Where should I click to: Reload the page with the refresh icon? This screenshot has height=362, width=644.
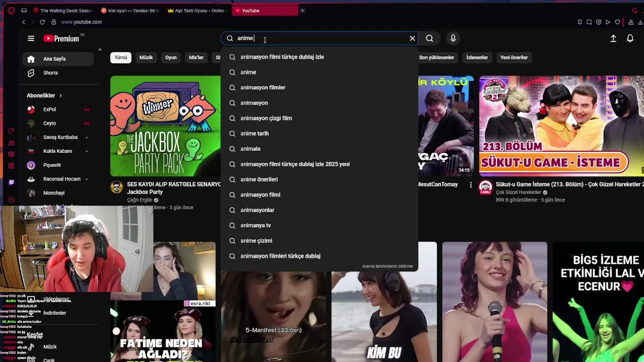click(x=42, y=22)
